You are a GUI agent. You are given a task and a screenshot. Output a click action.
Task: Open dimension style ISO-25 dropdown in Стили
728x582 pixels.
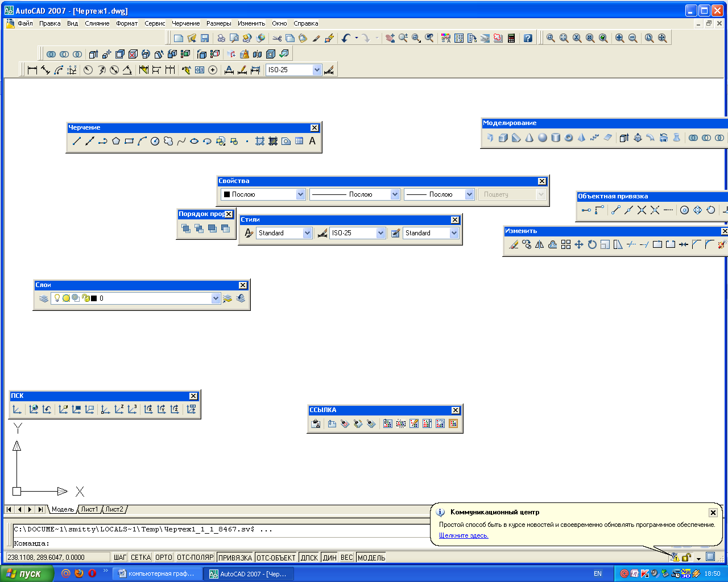point(381,233)
